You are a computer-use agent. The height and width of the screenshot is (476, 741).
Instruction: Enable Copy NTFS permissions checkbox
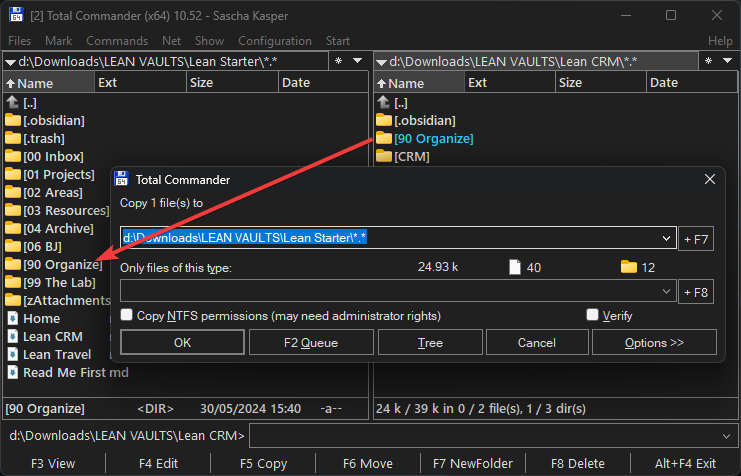126,315
